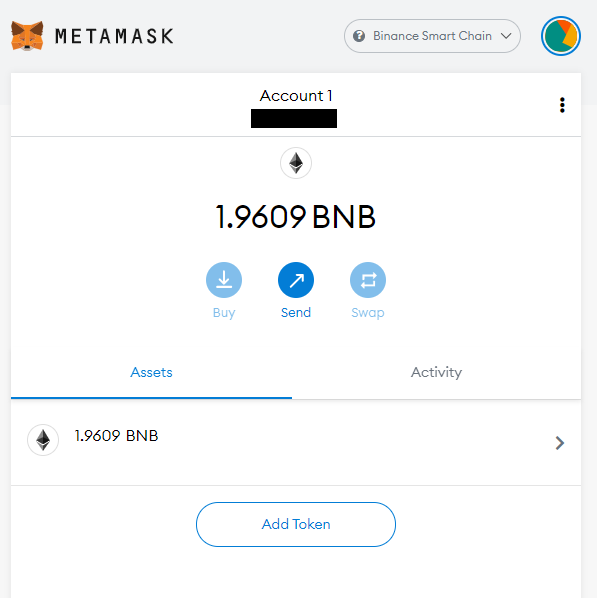Click the network question-mark icon

click(x=359, y=36)
